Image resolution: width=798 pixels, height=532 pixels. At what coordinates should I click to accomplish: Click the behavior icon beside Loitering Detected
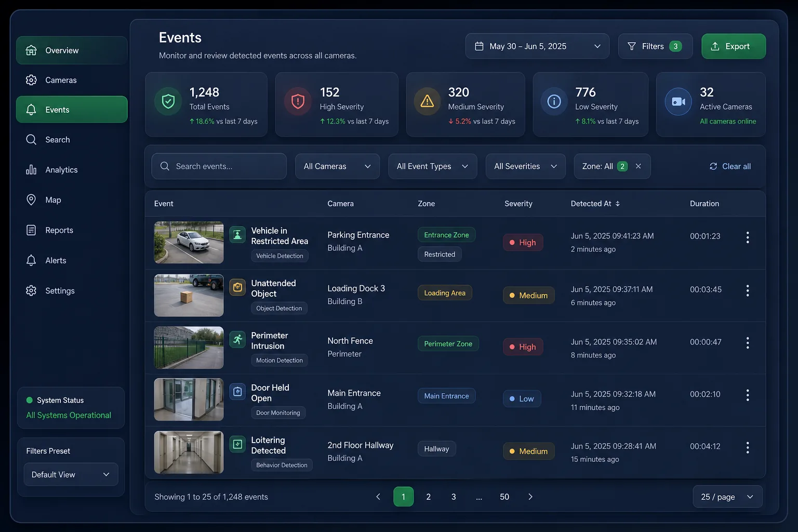tap(237, 444)
